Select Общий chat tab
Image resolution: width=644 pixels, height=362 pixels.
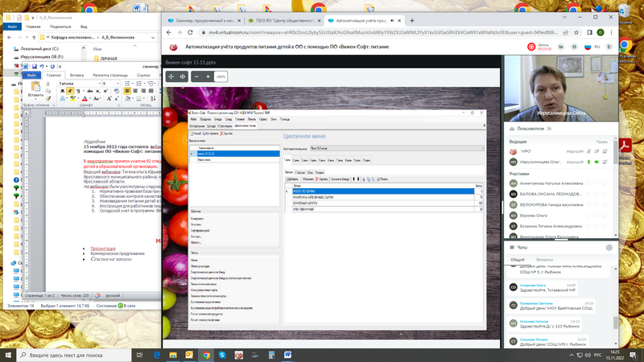point(517,260)
